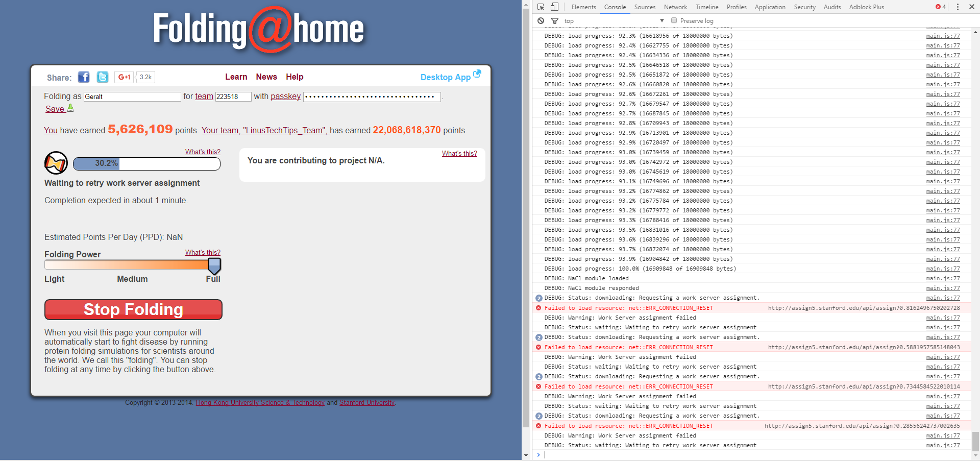Select the Console tab

pyautogui.click(x=615, y=7)
